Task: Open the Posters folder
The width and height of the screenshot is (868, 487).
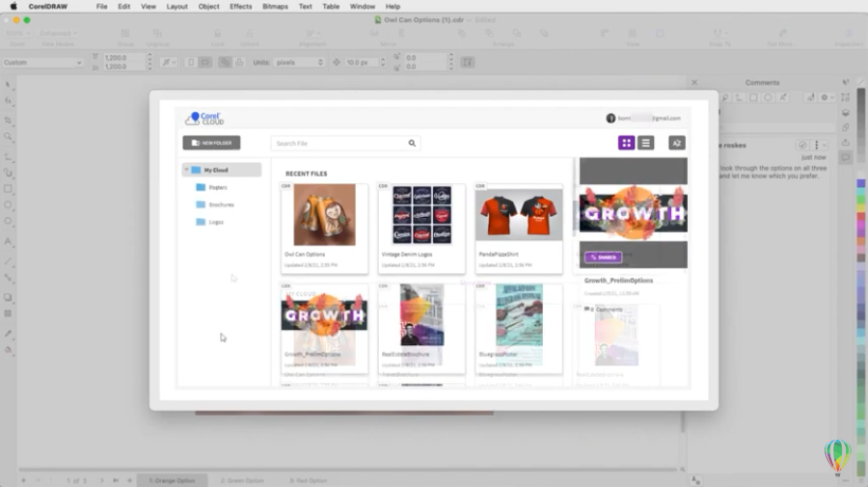Action: [212, 188]
